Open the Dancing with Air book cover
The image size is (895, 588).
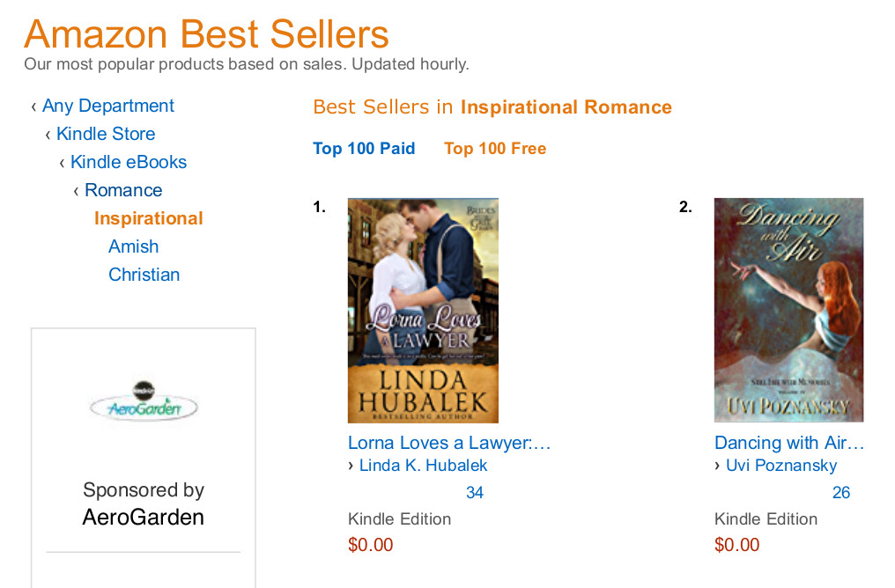788,310
